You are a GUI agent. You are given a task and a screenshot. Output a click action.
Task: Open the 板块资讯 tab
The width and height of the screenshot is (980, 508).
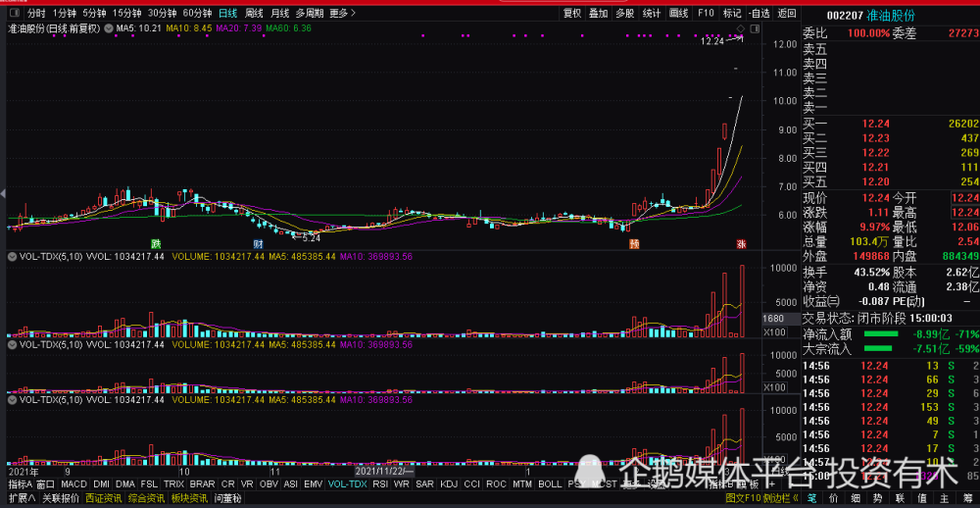189,498
